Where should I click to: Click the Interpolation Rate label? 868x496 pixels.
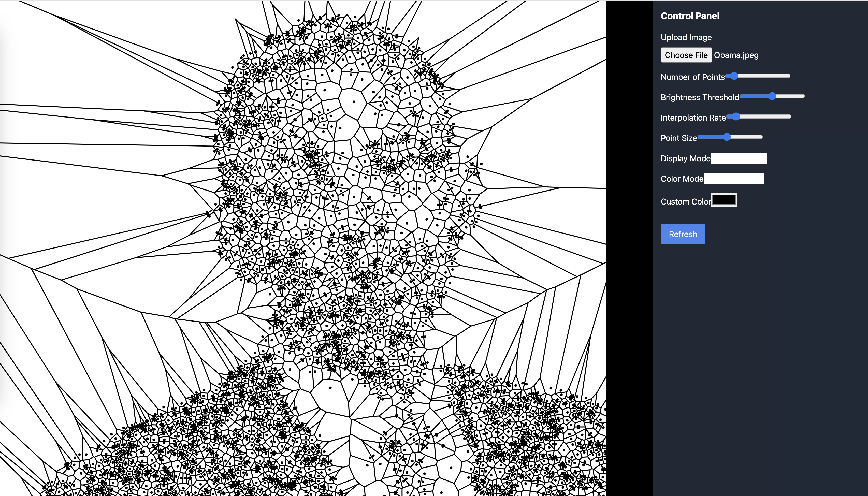(693, 118)
